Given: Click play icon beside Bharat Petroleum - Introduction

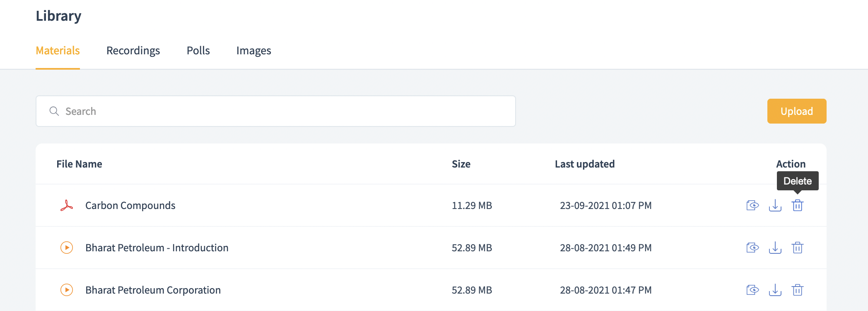Looking at the screenshot, I should pyautogui.click(x=67, y=248).
